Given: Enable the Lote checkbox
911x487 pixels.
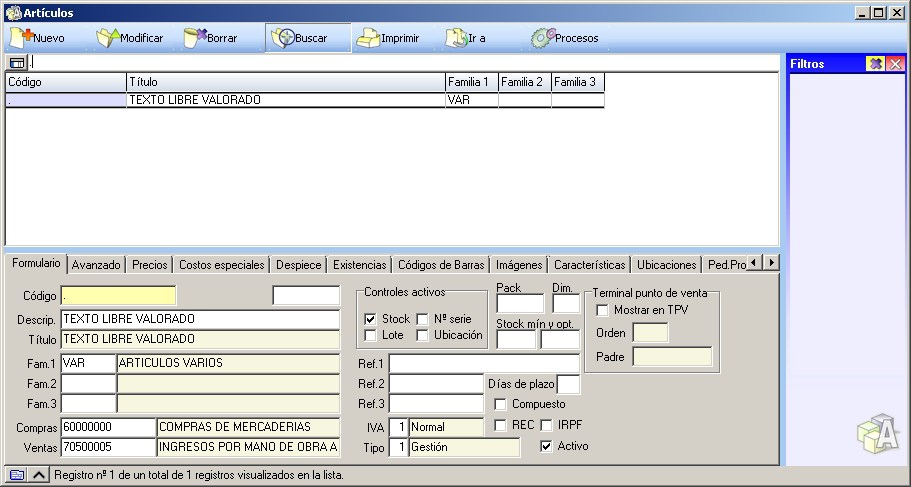Looking at the screenshot, I should click(370, 335).
